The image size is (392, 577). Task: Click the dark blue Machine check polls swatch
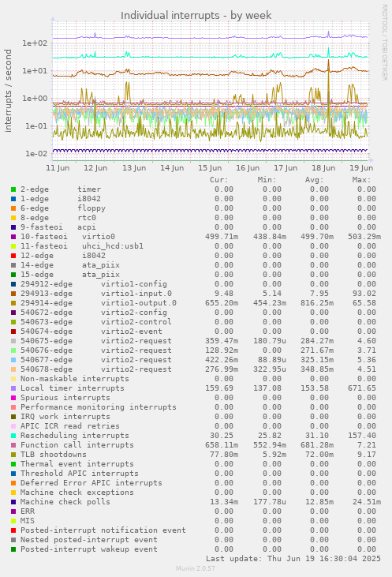point(13,502)
